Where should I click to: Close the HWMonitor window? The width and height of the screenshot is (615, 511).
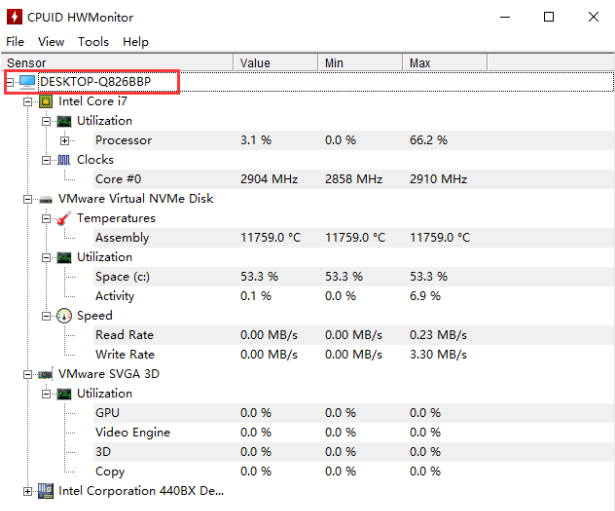pos(594,17)
